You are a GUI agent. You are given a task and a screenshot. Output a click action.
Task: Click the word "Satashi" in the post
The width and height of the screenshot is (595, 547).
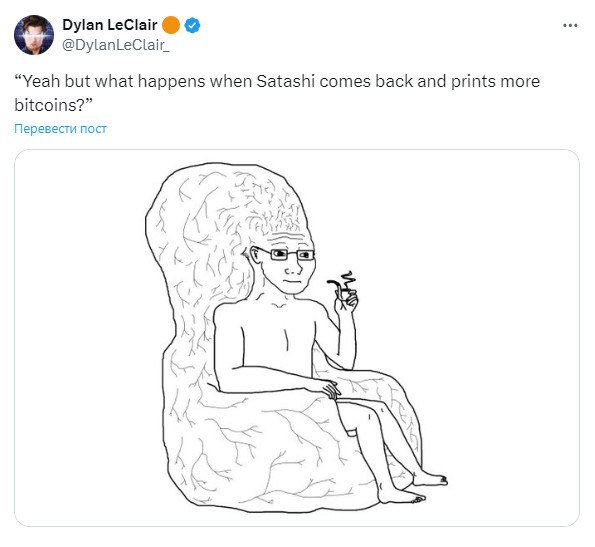click(x=286, y=81)
